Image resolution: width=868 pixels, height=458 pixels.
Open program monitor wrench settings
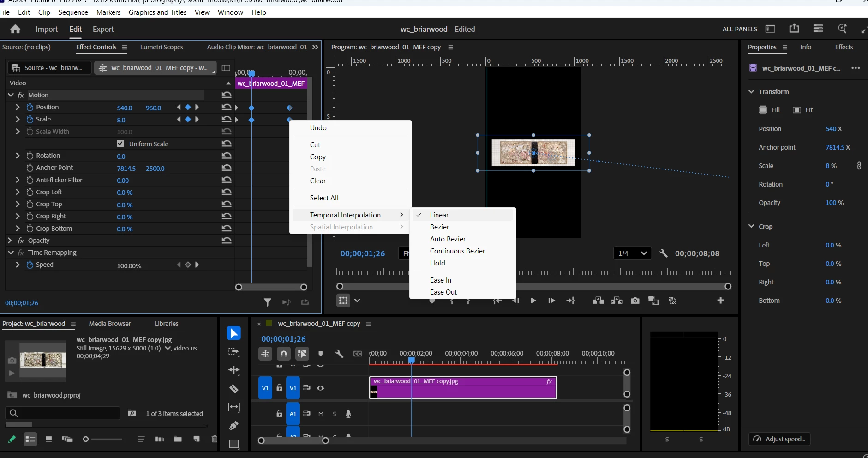point(664,253)
